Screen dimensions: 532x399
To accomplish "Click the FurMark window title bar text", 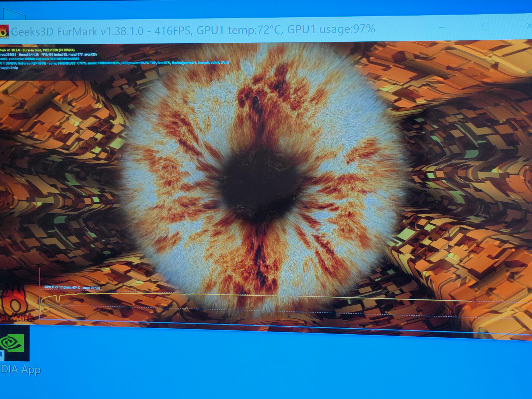I will (x=193, y=30).
